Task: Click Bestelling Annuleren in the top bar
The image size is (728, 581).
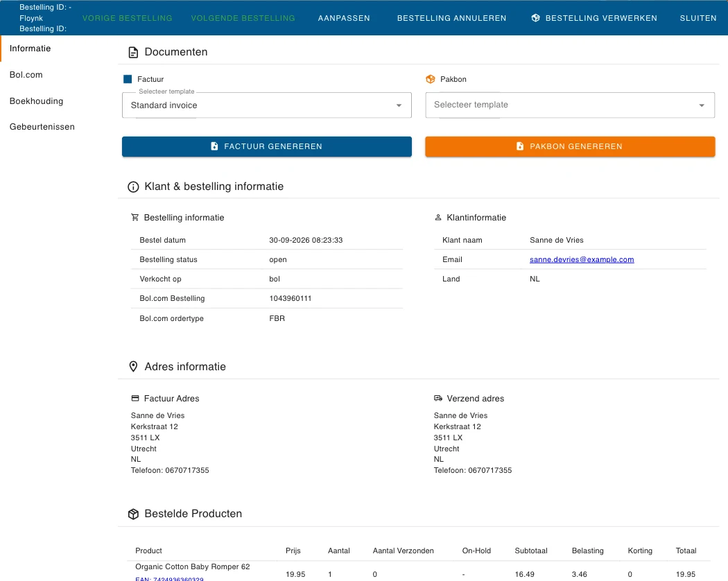Action: [x=452, y=18]
